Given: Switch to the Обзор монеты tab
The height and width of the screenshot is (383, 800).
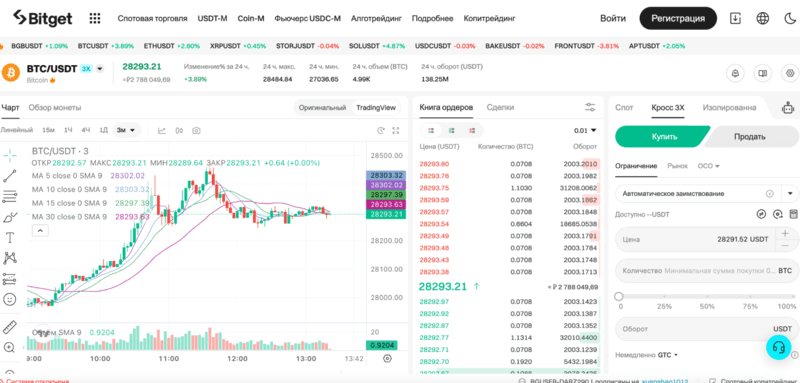Looking at the screenshot, I should coord(55,108).
